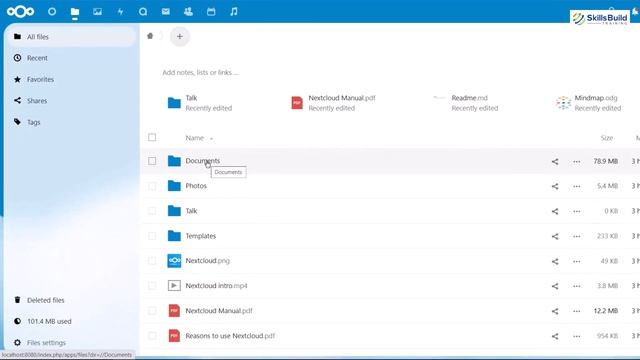
Task: Sort the list by Size column
Action: click(607, 138)
